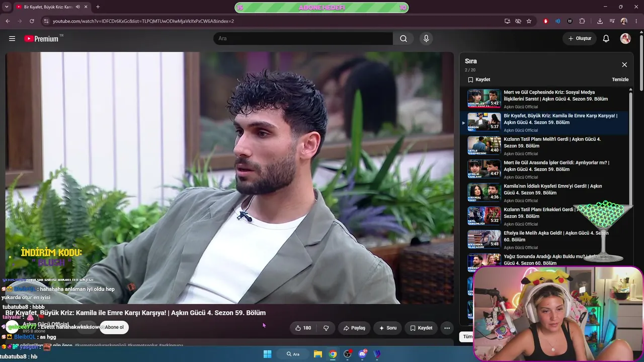The image size is (644, 362).
Task: Play queue video 'Mert ve Gül Cephesinde Kriz'
Action: point(544,99)
